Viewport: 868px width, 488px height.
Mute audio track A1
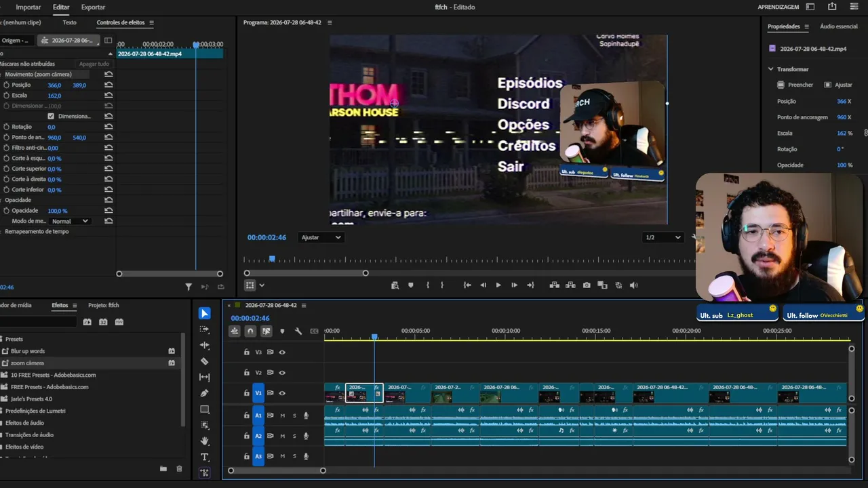[282, 415]
